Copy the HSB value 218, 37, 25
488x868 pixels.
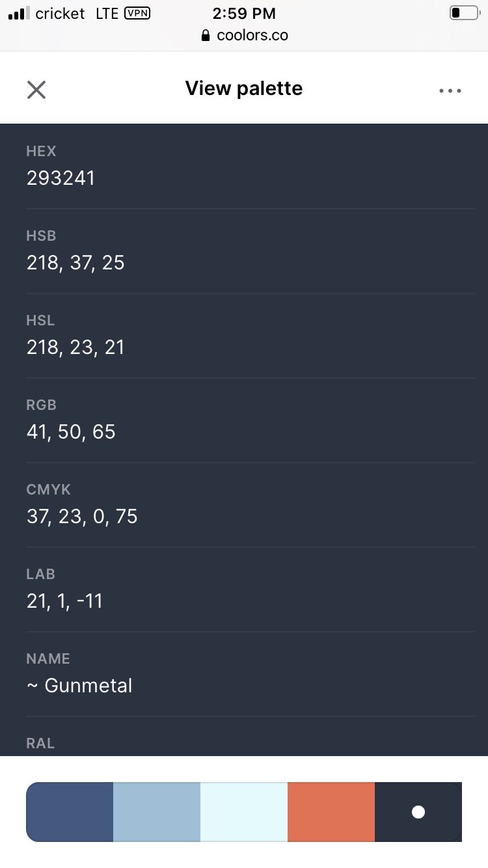75,263
